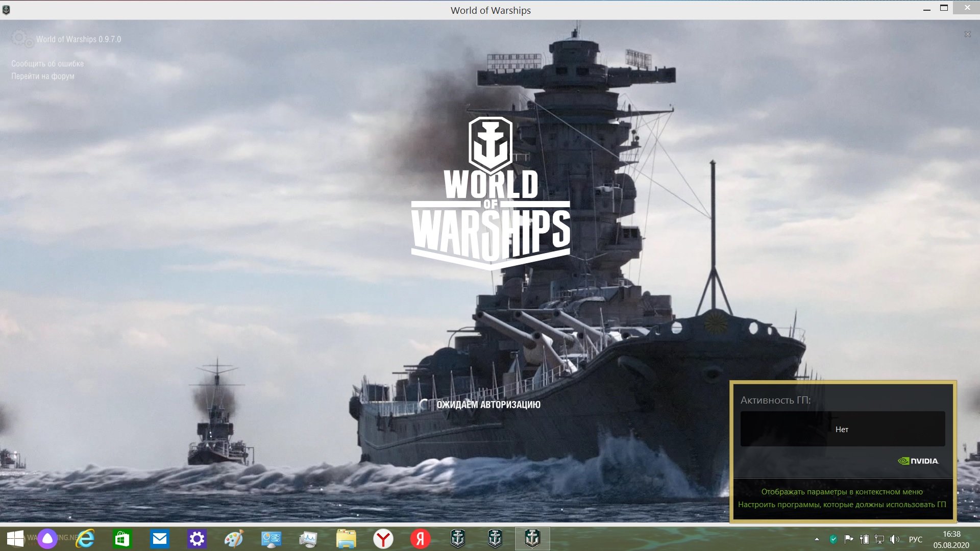980x551 pixels.
Task: Click 'Сообщить об ошибке' link
Action: click(x=47, y=64)
